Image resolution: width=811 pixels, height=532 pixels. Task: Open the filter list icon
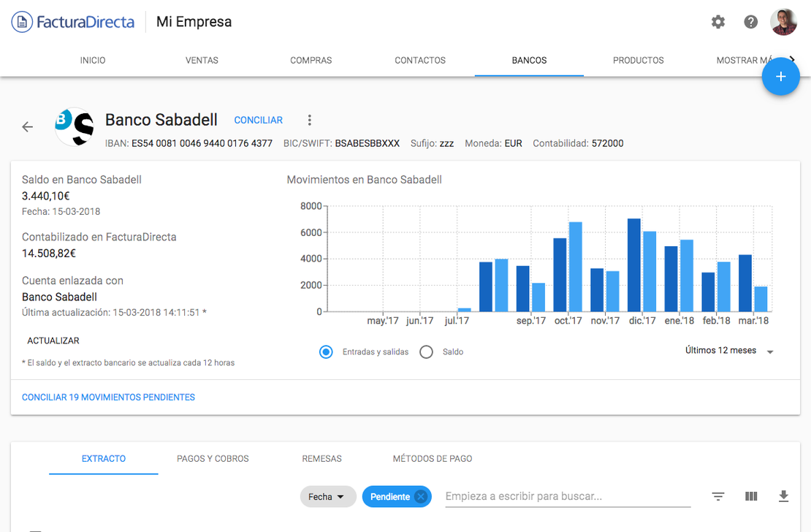tap(718, 496)
